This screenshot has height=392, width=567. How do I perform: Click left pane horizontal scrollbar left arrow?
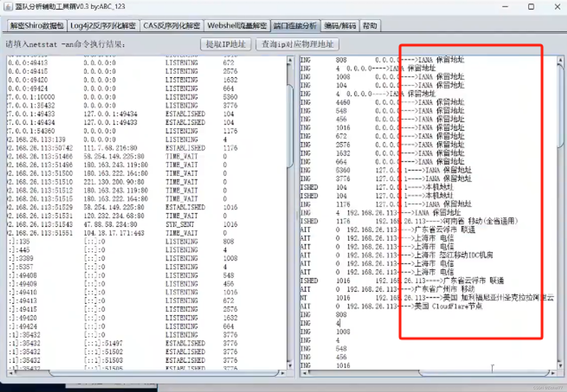10,373
